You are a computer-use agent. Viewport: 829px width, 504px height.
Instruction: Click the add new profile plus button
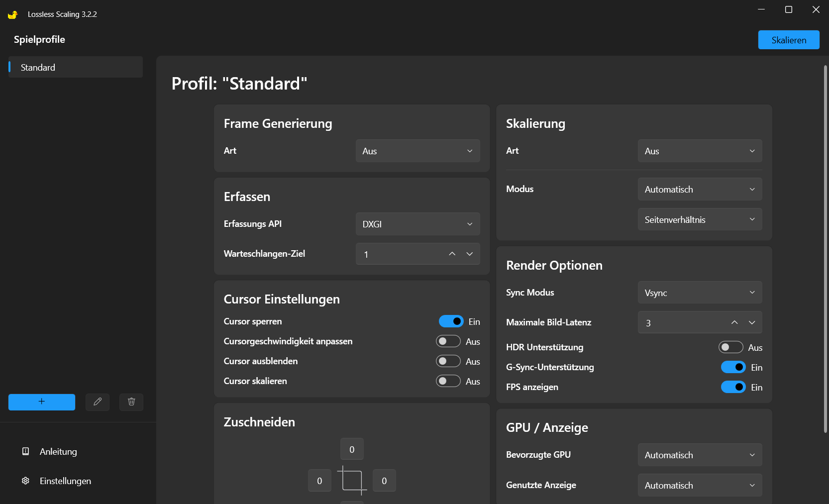[42, 402]
